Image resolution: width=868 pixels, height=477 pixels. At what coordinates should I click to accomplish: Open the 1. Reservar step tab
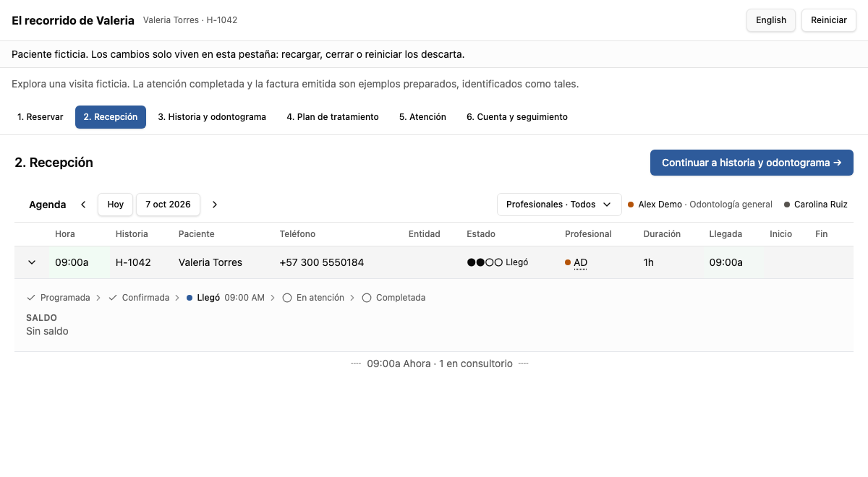41,117
